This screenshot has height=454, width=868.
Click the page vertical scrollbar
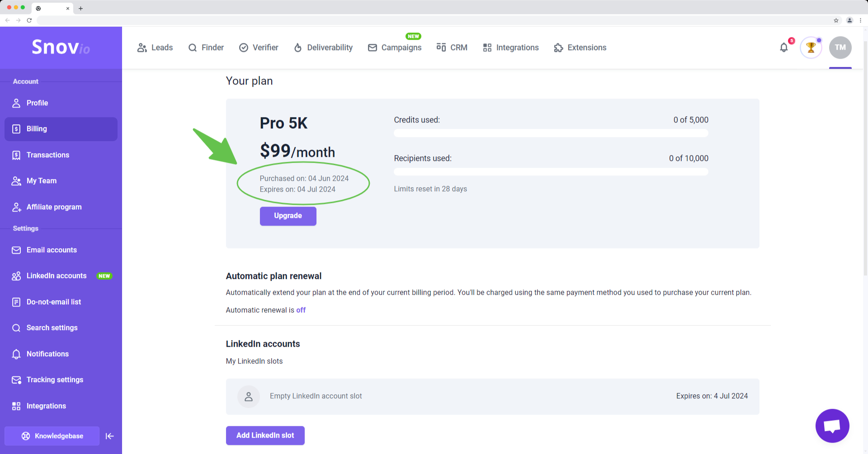[865, 158]
